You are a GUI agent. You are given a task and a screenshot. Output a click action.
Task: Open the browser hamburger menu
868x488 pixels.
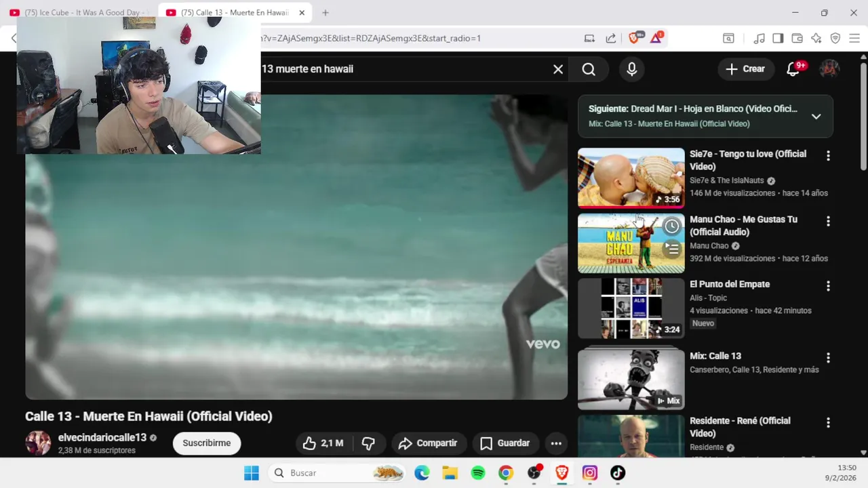pos(854,39)
